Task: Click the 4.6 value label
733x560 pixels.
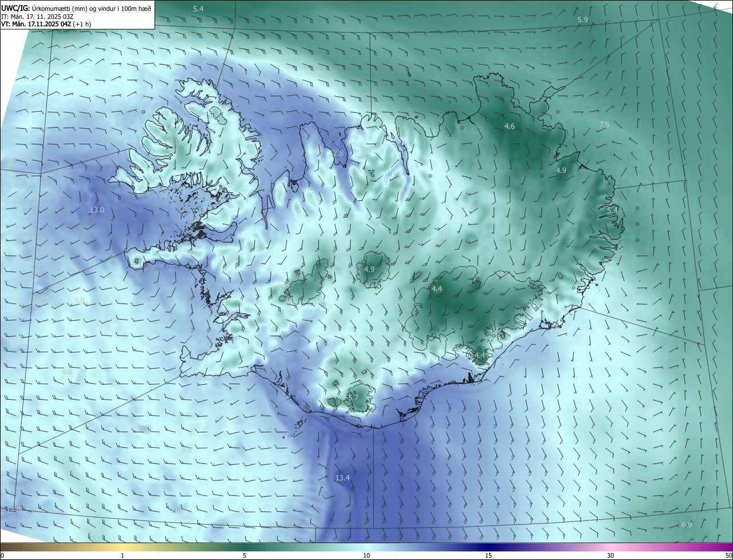Action: tap(509, 126)
